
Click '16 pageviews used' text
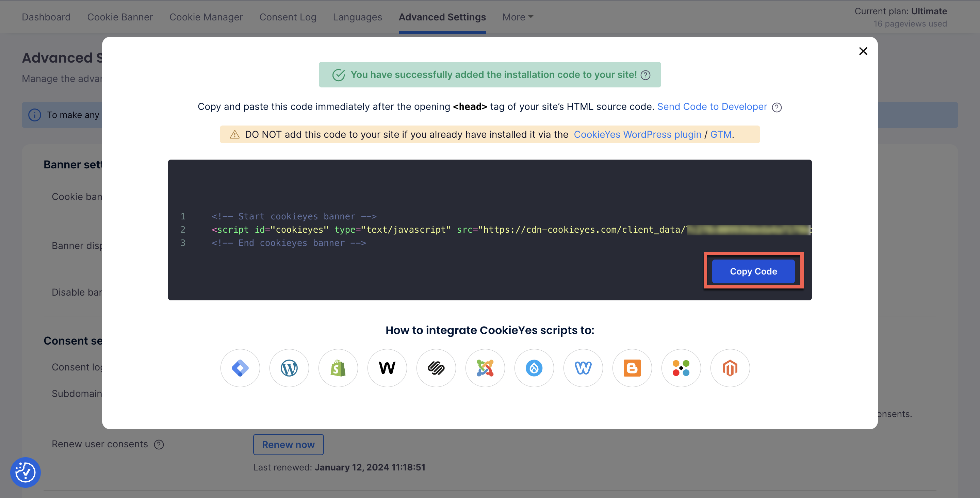(910, 23)
